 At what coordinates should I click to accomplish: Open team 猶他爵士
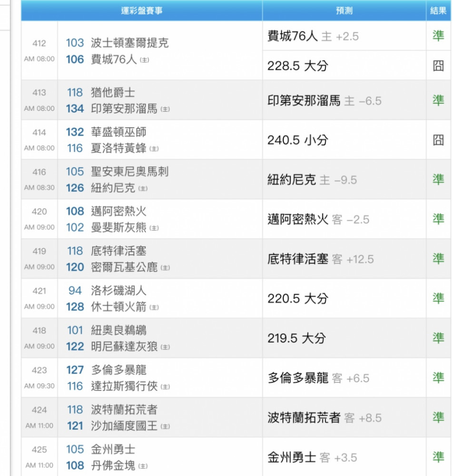pyautogui.click(x=113, y=92)
